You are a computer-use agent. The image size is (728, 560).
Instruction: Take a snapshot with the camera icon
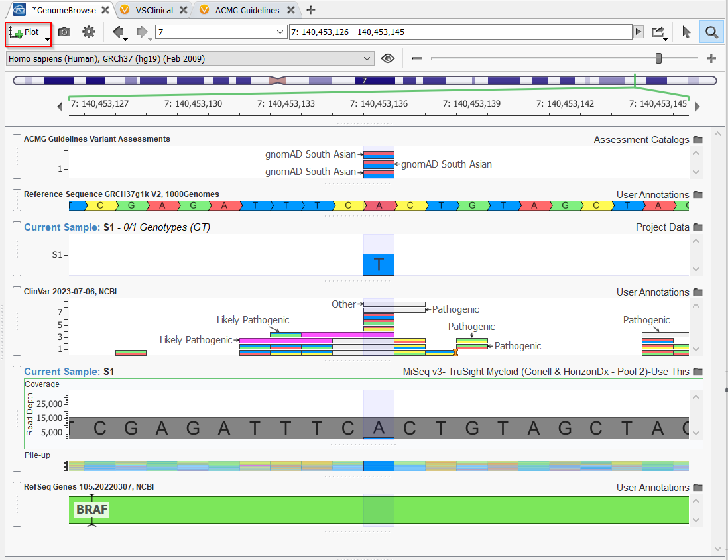(64, 32)
